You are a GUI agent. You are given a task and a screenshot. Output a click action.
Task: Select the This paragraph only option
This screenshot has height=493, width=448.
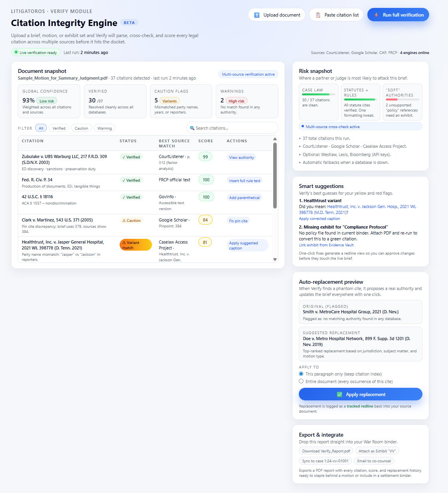point(301,374)
